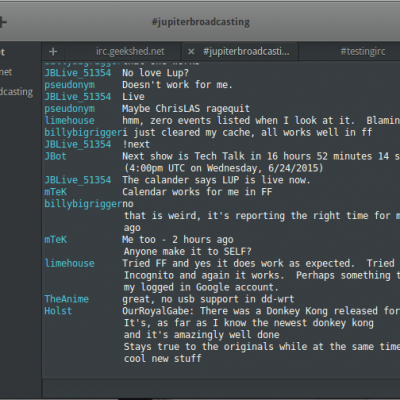Click the line '(4:00pm UTC on Wednesday, 6/24/2015)'

pyautogui.click(x=223, y=168)
